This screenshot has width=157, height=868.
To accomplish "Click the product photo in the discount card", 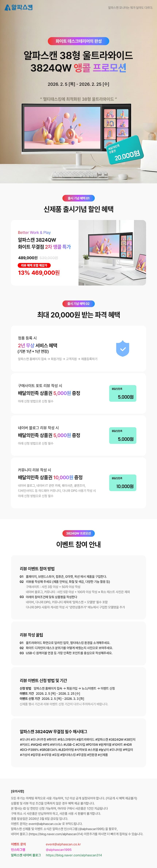I will [x=112, y=253].
